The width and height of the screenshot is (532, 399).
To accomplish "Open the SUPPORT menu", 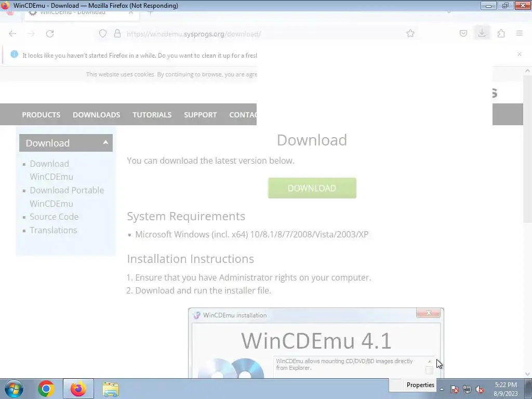I will point(200,115).
